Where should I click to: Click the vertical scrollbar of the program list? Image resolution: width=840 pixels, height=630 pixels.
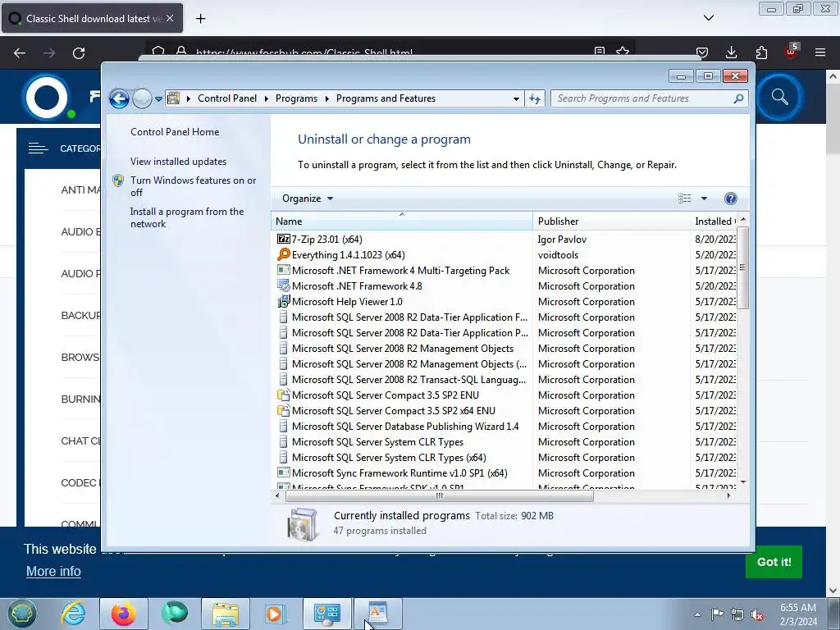click(742, 267)
